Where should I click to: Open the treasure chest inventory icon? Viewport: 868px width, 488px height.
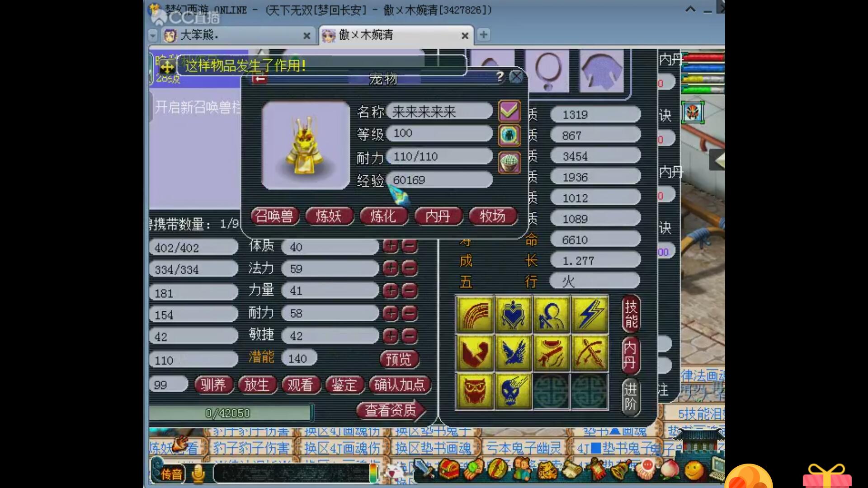click(x=449, y=469)
